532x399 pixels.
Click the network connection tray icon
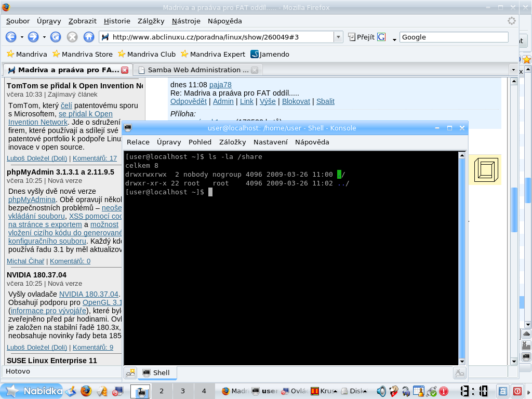tap(432, 391)
